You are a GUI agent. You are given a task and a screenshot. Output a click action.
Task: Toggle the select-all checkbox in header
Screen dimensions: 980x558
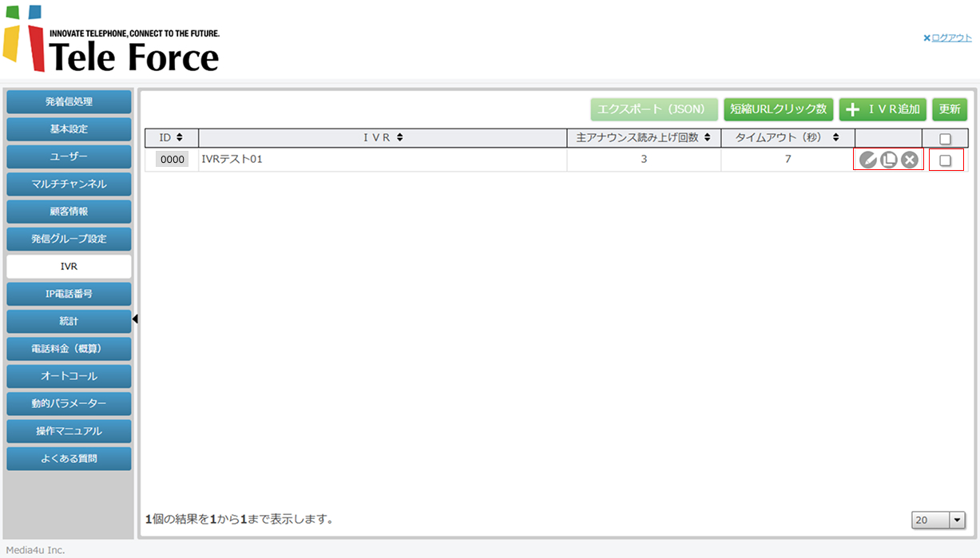click(945, 138)
